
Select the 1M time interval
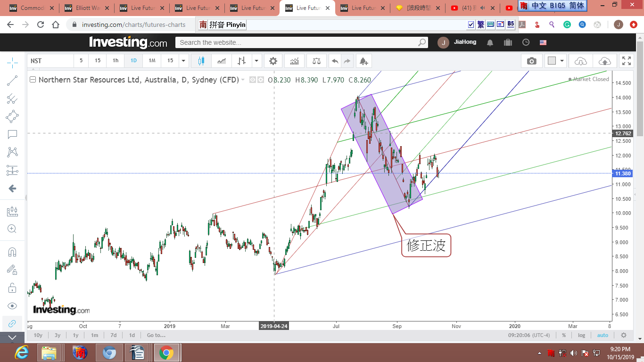click(152, 61)
